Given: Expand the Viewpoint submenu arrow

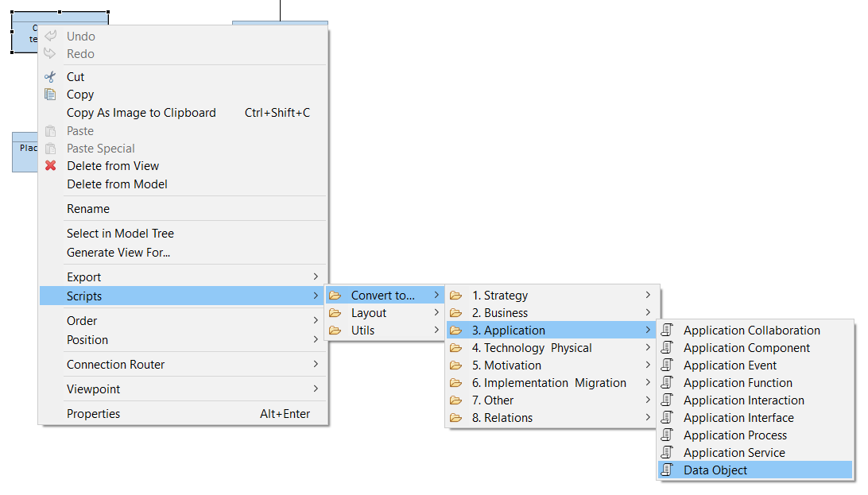Looking at the screenshot, I should pyautogui.click(x=316, y=389).
